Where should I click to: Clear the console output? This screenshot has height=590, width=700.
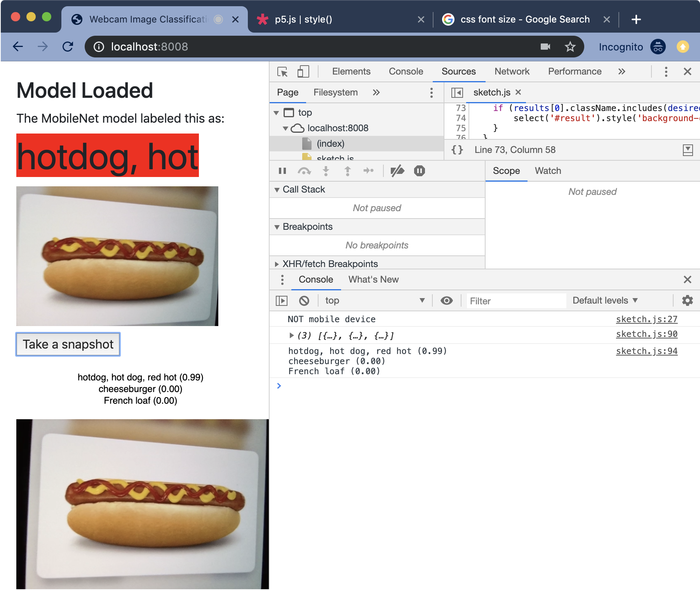point(304,300)
